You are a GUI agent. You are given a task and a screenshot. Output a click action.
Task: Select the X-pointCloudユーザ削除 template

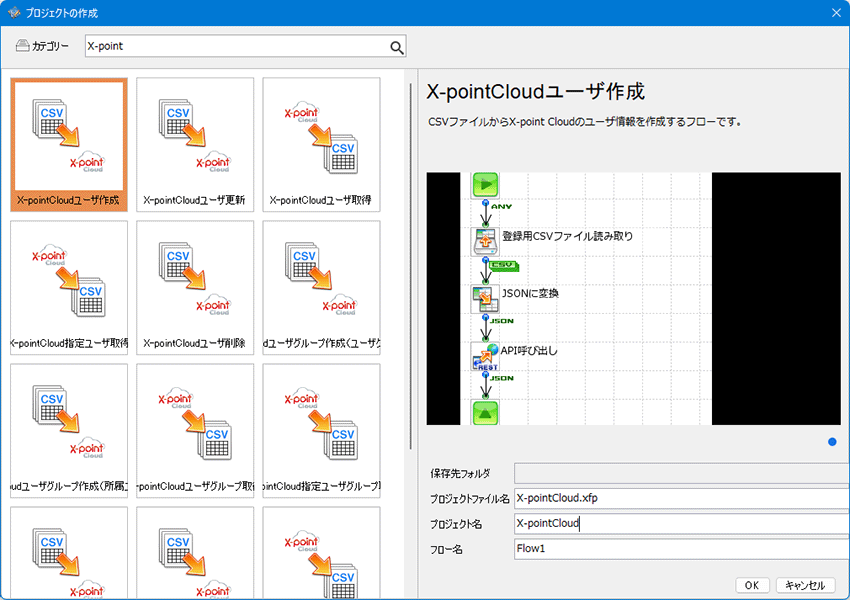tap(195, 287)
